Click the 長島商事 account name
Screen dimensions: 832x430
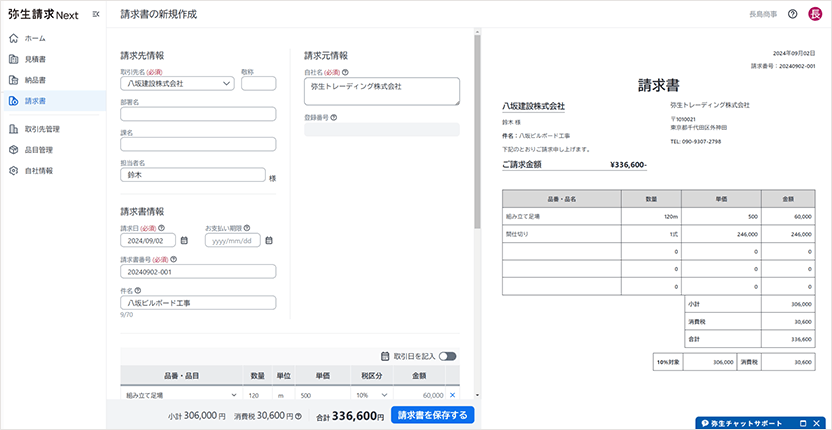tap(763, 15)
